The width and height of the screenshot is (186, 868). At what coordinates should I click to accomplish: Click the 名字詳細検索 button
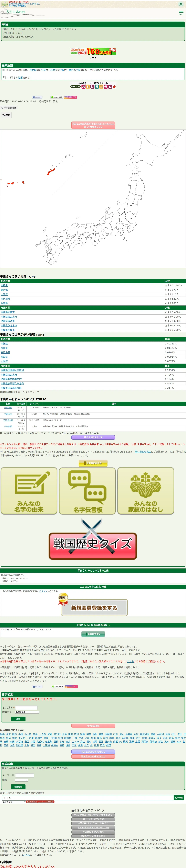pyautogui.click(x=93, y=726)
